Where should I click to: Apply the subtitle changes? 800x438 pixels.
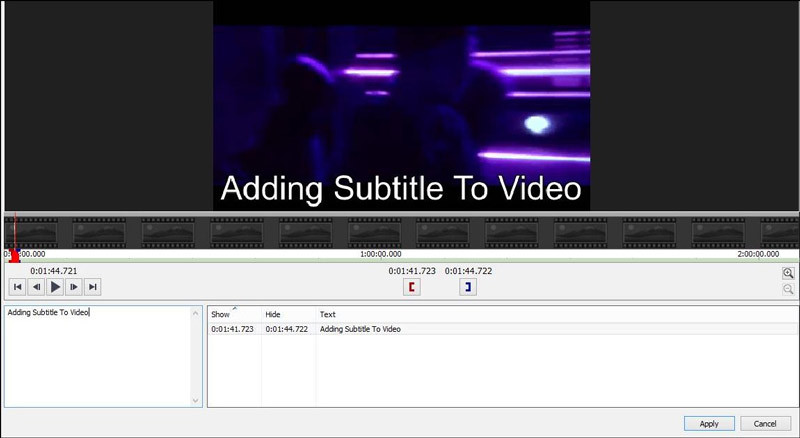pos(709,423)
